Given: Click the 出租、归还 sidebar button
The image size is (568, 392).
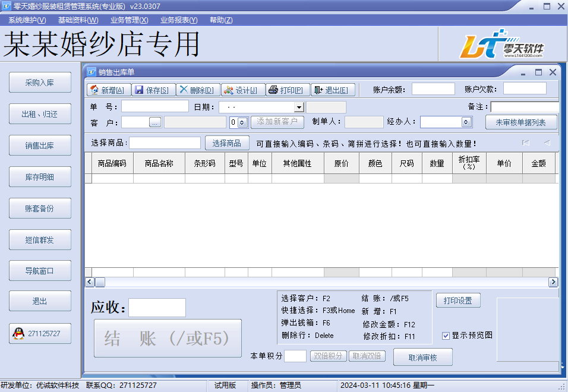Looking at the screenshot, I should (x=40, y=114).
